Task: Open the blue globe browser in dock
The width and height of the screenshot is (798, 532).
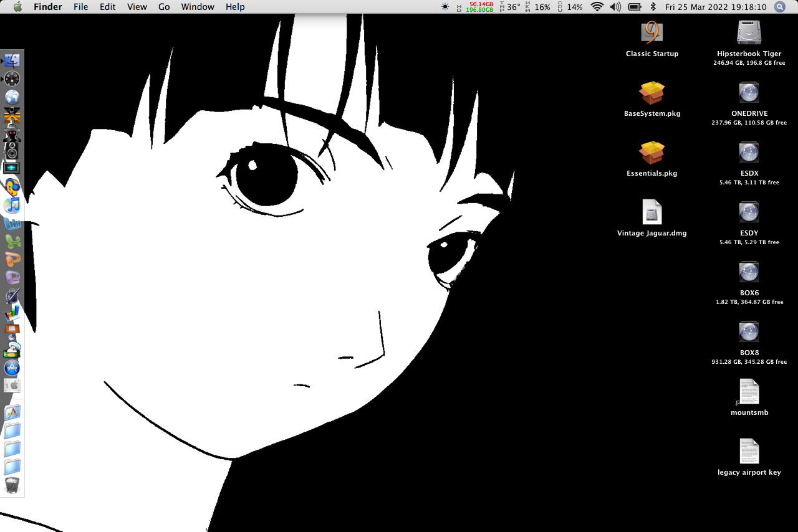Action: click(12, 97)
